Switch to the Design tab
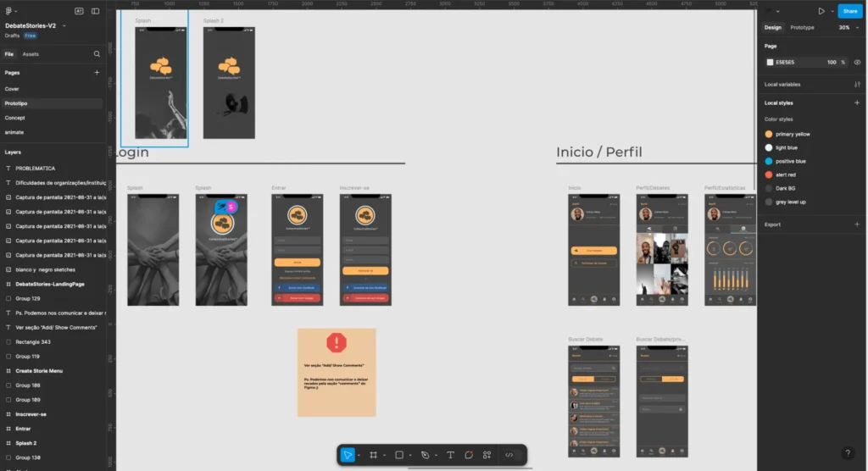This screenshot has width=868, height=471. 773,28
